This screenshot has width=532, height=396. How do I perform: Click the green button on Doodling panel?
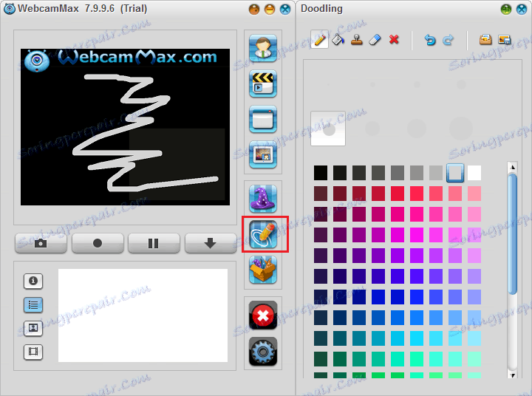[x=506, y=9]
